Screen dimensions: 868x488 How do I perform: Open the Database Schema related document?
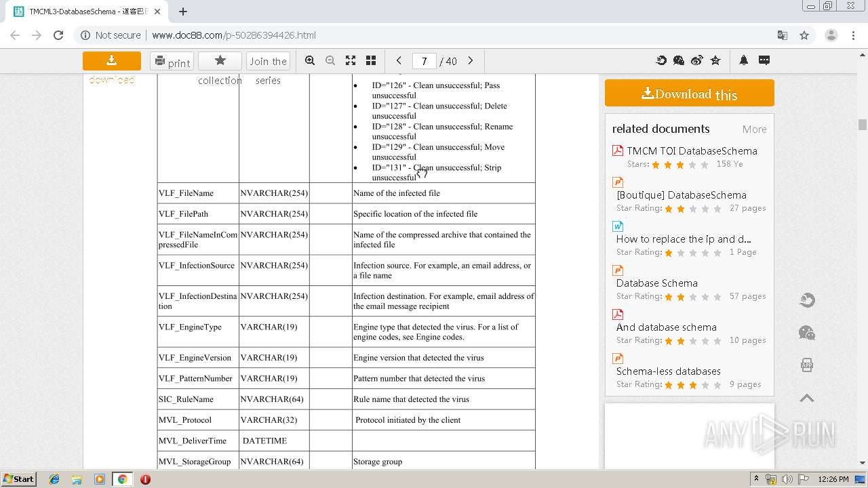[x=656, y=283]
